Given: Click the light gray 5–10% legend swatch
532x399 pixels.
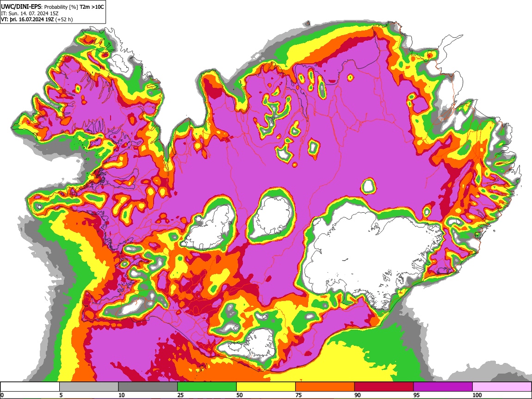Looking at the screenshot, I should 89,387.
